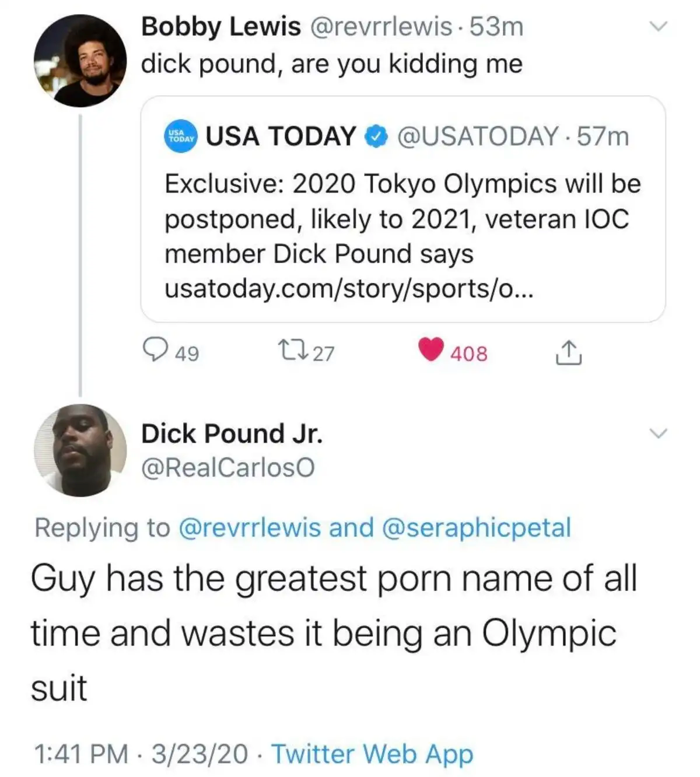Click the @USATODAY handle in quoted tweet
Image resolution: width=700 pixels, height=777 pixels.
click(x=478, y=136)
